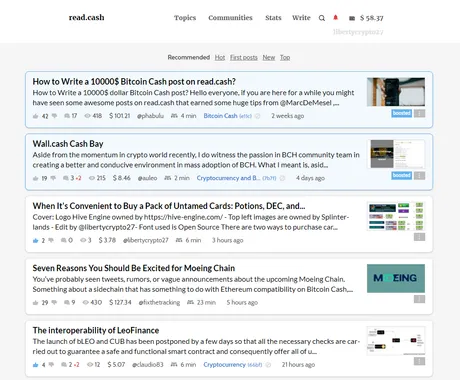Open comments on 10000$ Bitcoin Cash post
This screenshot has width=460, height=380.
pyautogui.click(x=67, y=116)
